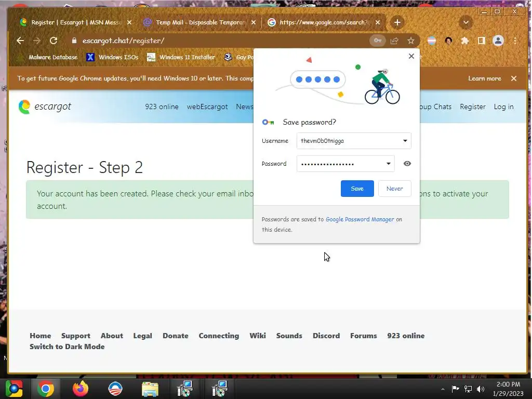Click the address bar URL
This screenshot has height=399, width=532.
123,41
